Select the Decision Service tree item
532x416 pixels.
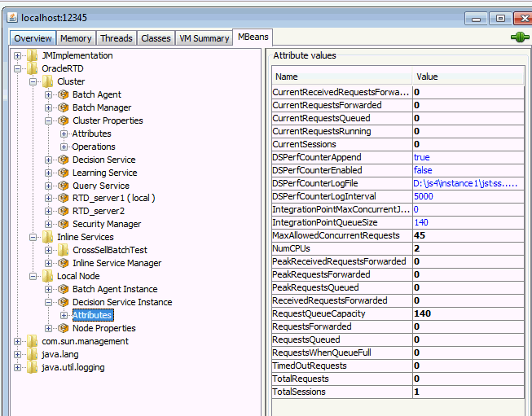pyautogui.click(x=103, y=160)
